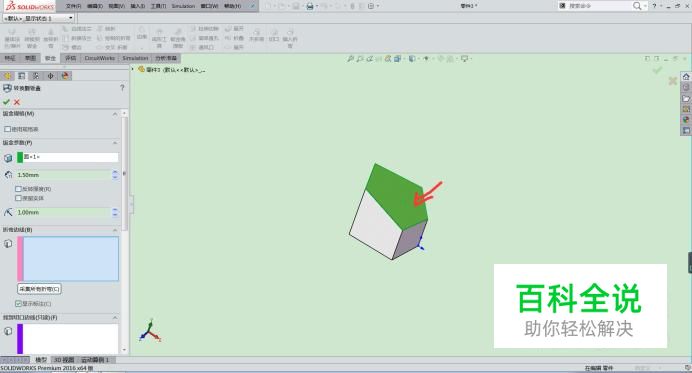Accept with the faded checkmark in viewport corner

(x=658, y=70)
